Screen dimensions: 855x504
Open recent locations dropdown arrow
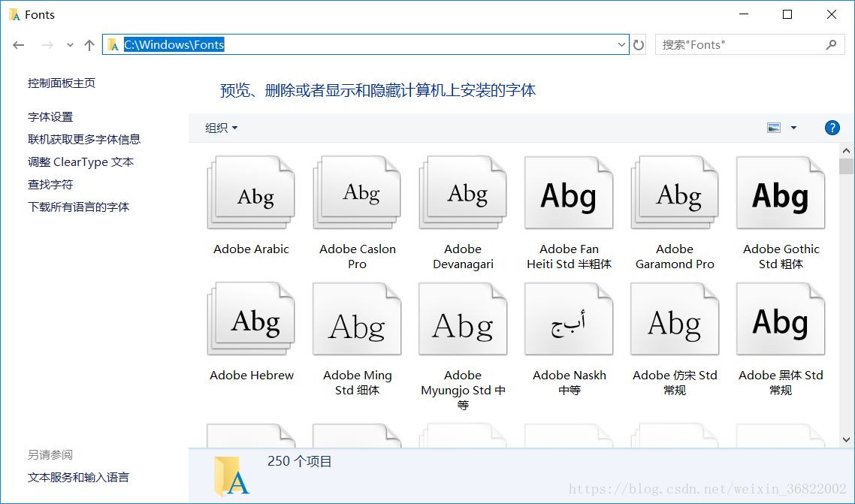click(x=70, y=45)
